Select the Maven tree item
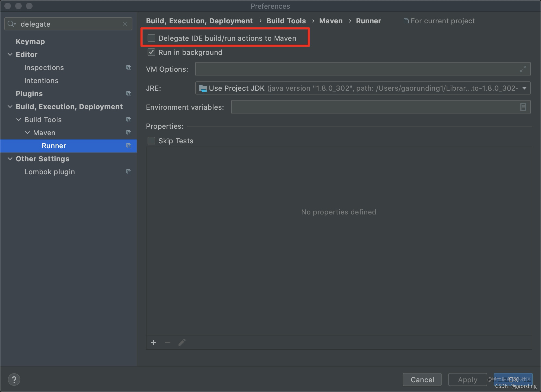 pyautogui.click(x=44, y=133)
